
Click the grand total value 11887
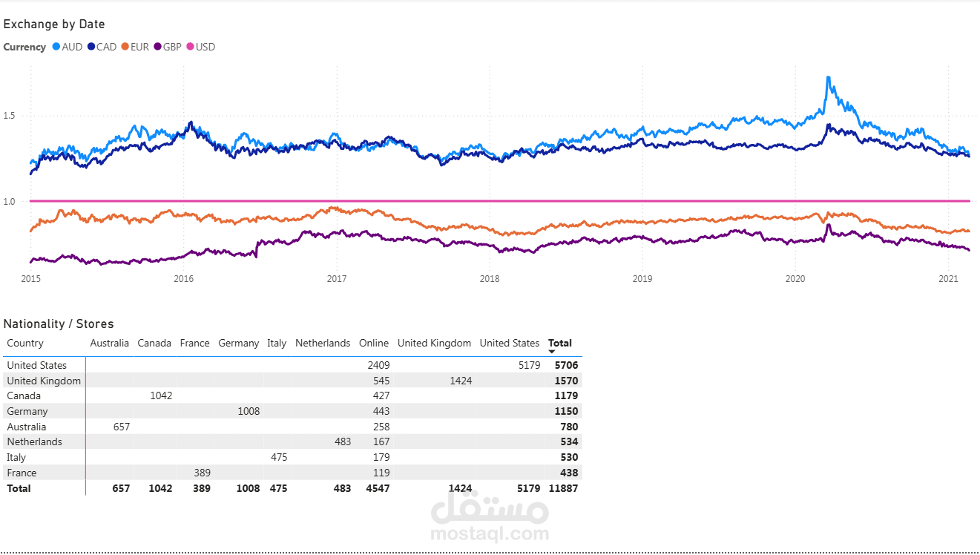563,488
